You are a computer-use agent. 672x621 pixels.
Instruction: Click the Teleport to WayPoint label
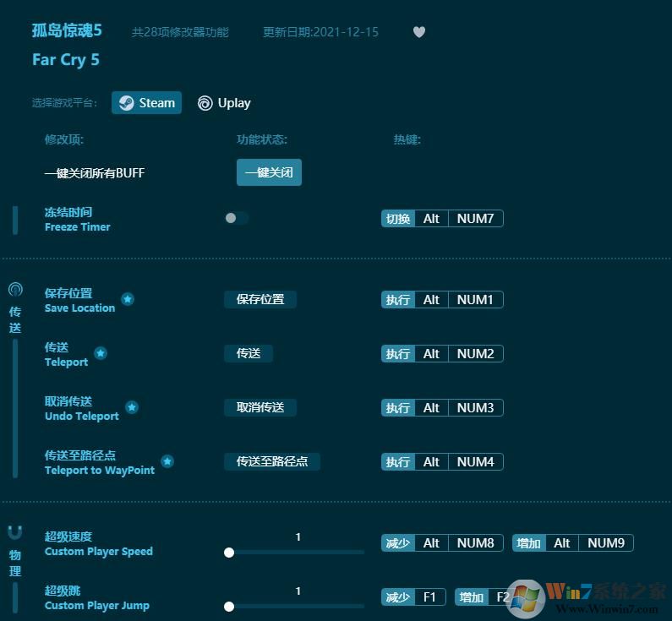pos(100,470)
